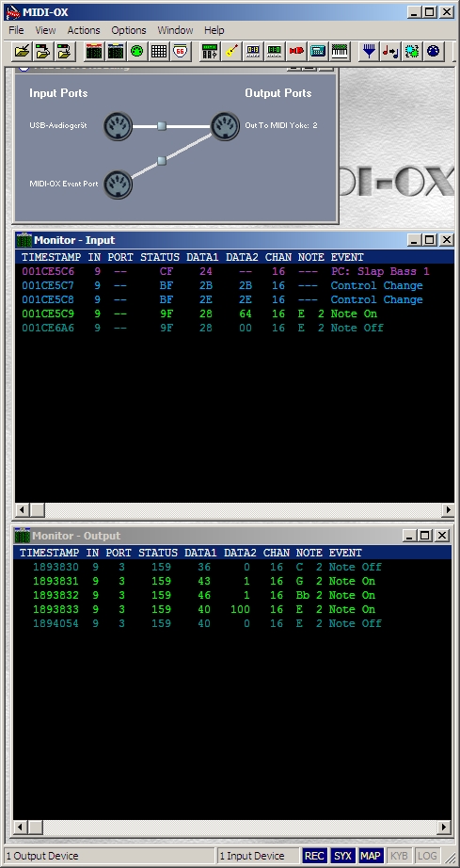Open the File menu
This screenshot has width=460, height=868.
tap(16, 30)
